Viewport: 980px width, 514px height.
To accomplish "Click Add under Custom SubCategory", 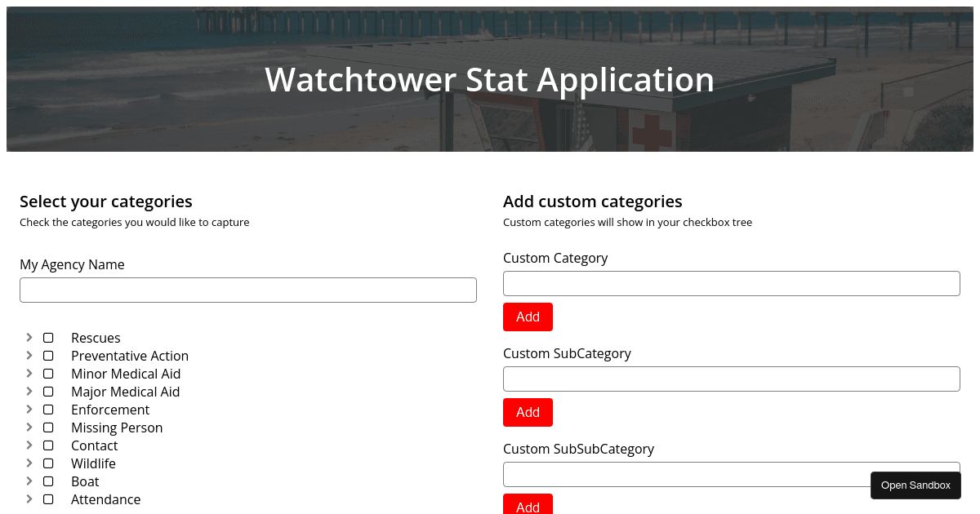I will pyautogui.click(x=528, y=412).
